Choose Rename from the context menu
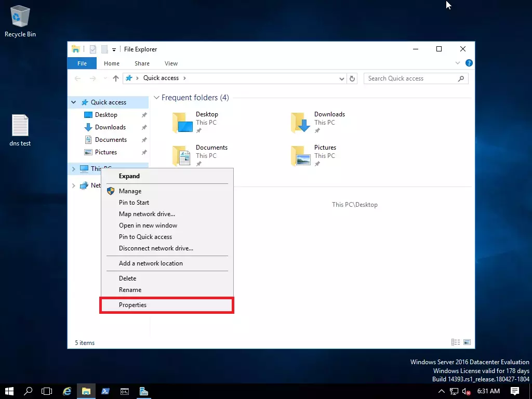The height and width of the screenshot is (399, 532). coord(167,290)
